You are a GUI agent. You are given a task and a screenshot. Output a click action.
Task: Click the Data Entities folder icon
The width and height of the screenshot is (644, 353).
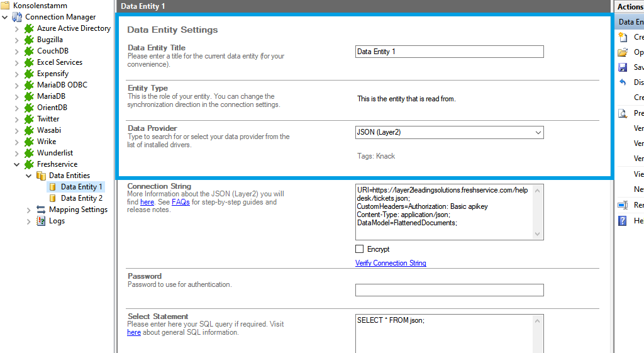(x=41, y=176)
